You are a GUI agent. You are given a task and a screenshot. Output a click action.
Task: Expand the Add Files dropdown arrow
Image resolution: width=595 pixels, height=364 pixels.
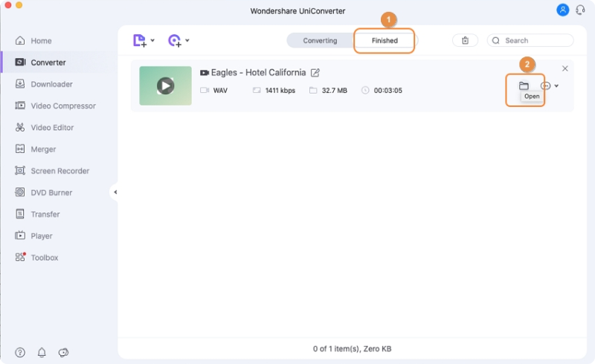(152, 41)
